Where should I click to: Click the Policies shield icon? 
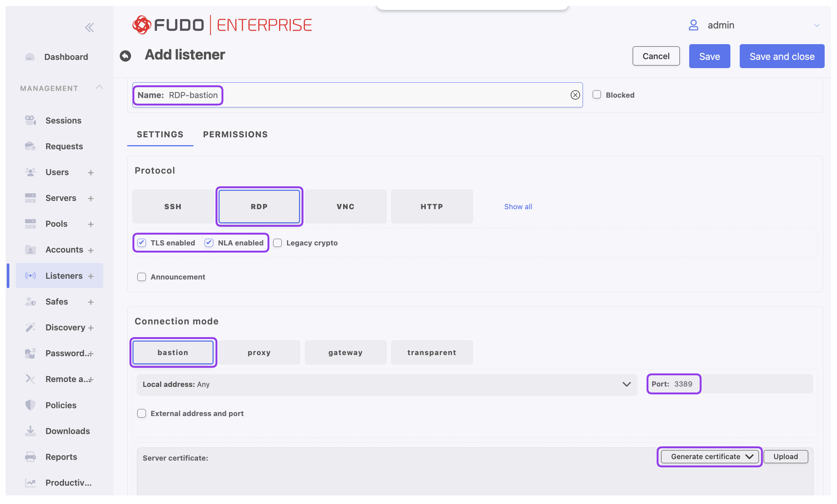click(30, 405)
